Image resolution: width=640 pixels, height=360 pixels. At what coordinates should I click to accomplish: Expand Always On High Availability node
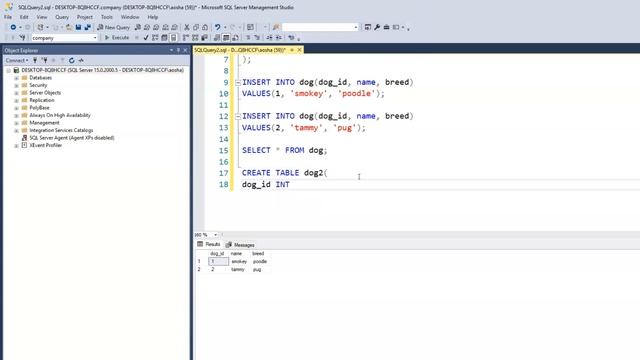pyautogui.click(x=16, y=116)
